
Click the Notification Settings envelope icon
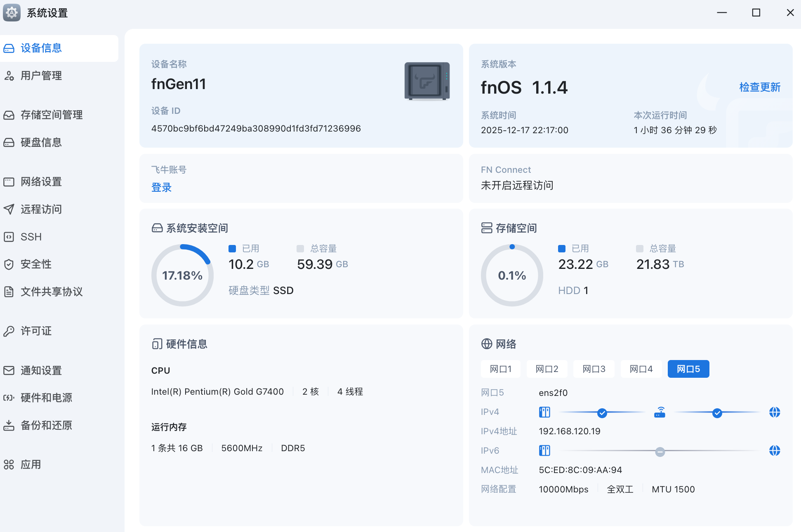coord(9,370)
